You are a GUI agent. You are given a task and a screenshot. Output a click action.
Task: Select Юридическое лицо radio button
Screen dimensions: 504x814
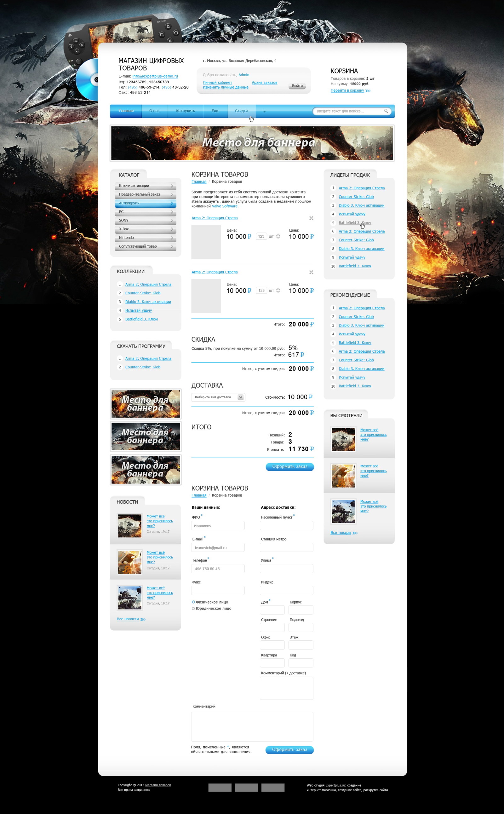[x=193, y=609]
